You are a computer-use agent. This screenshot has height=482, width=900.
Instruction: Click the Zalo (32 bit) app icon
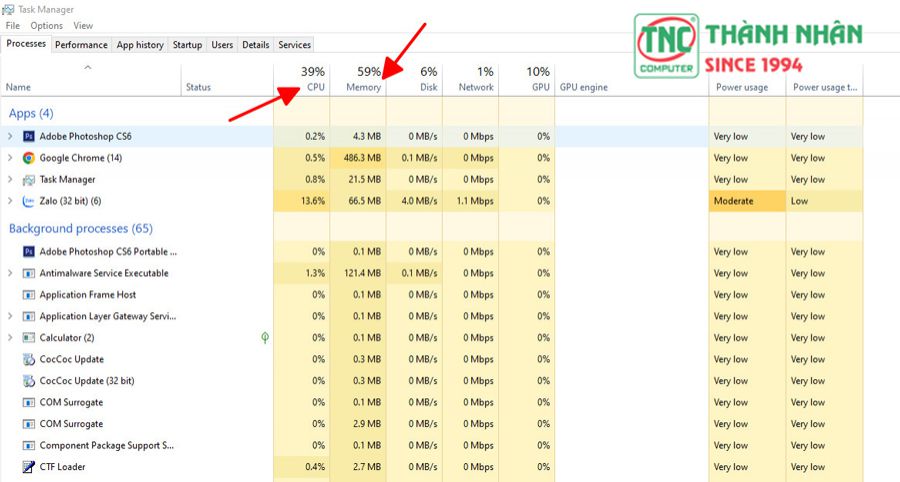[x=29, y=201]
